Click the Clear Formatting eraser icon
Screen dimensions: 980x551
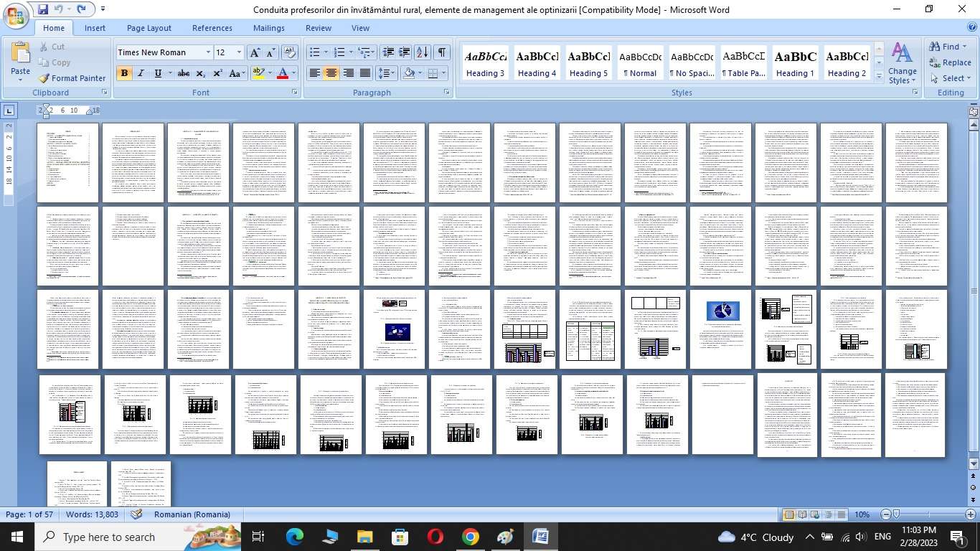click(290, 52)
